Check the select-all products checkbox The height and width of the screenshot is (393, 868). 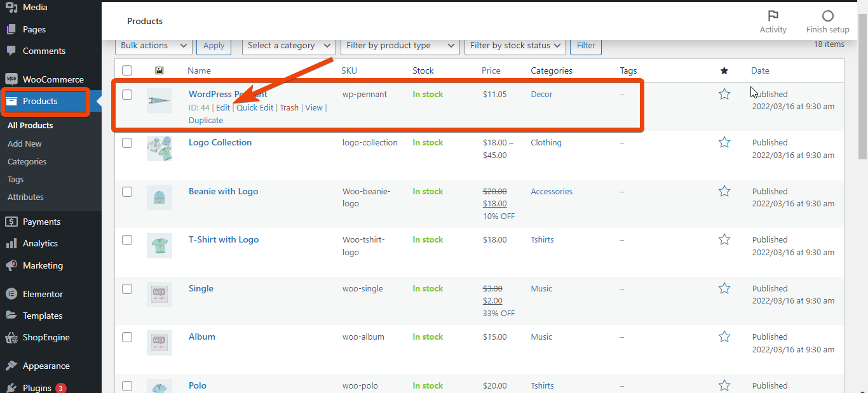(127, 70)
